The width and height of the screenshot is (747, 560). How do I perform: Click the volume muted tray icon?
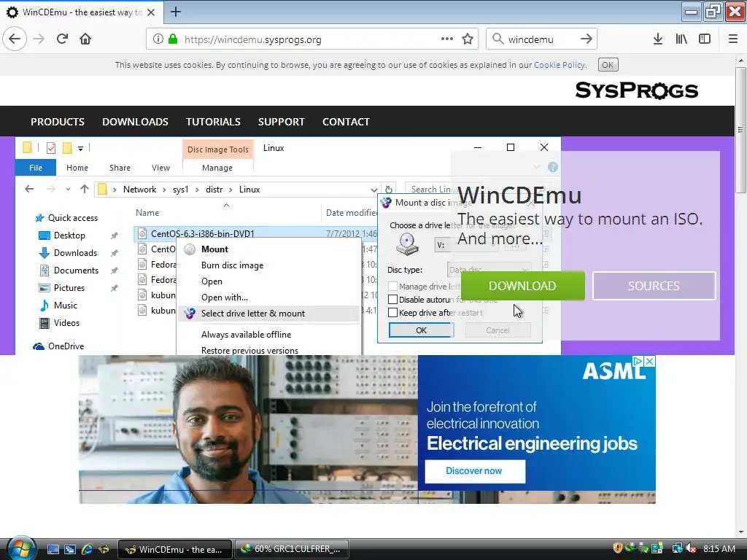click(x=690, y=548)
